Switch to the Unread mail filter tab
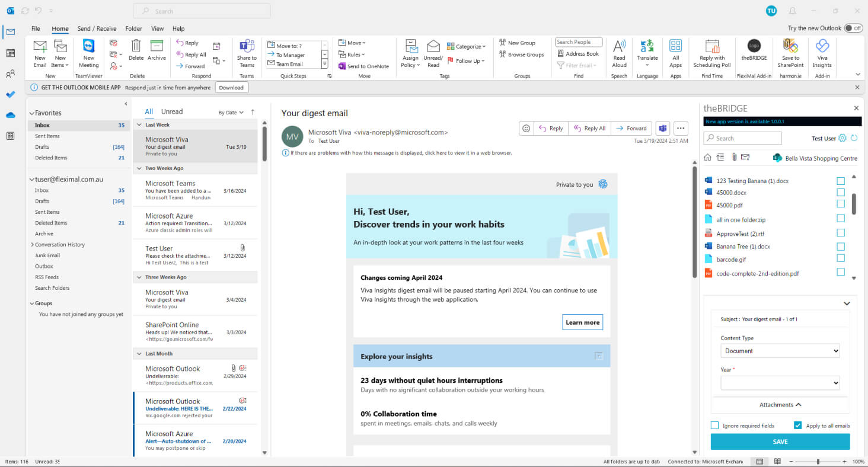The height and width of the screenshot is (467, 868). pyautogui.click(x=171, y=111)
